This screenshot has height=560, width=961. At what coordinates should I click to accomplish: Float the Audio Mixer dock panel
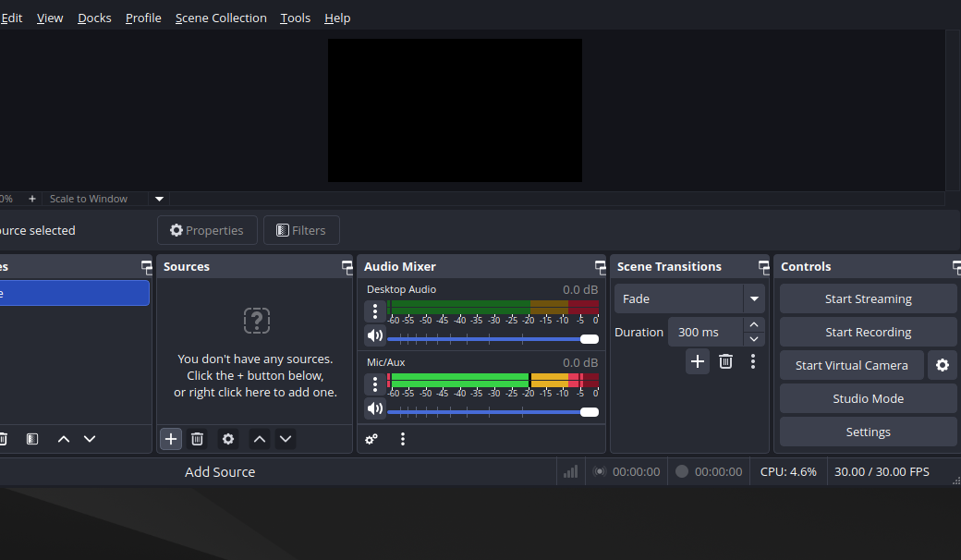596,267
